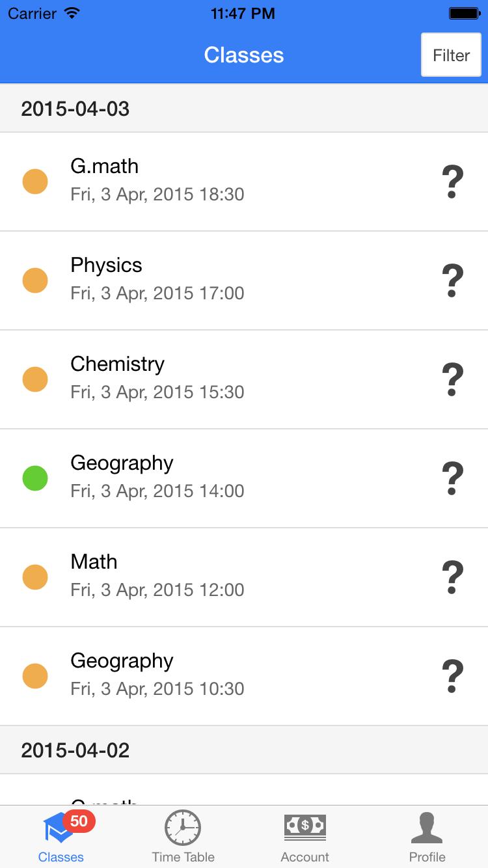Tap the 50 notification badge

(x=79, y=821)
